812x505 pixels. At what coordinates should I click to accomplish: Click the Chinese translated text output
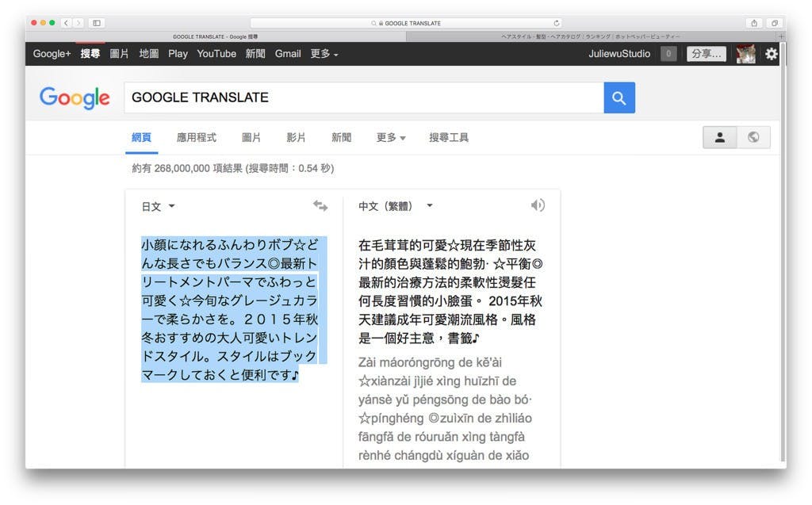[450, 292]
